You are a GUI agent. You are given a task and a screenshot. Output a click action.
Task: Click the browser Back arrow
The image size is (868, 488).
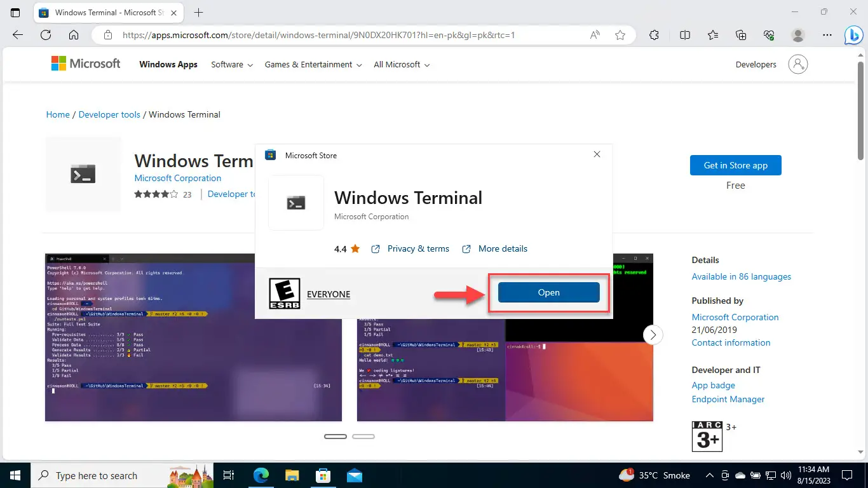(18, 35)
